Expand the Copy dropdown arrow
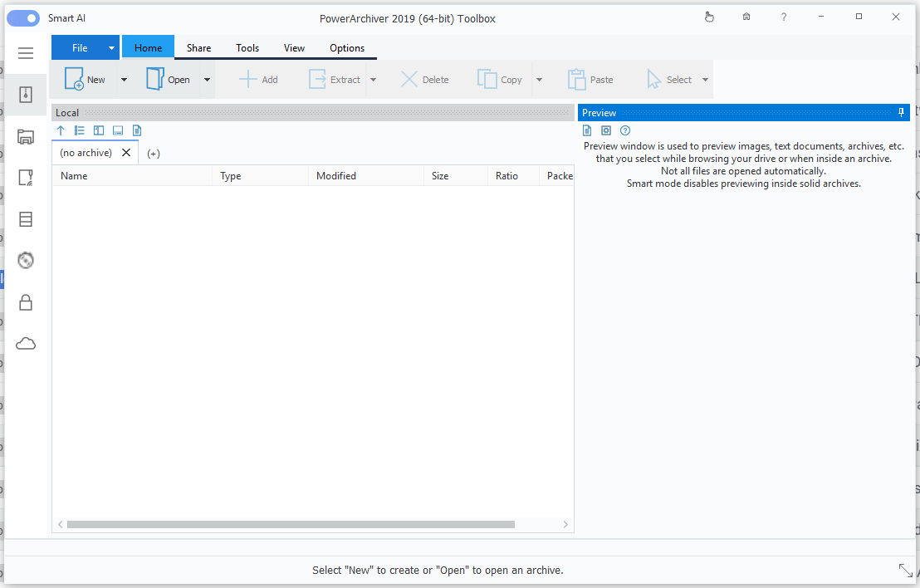Viewport: 920px width, 588px height. [539, 79]
